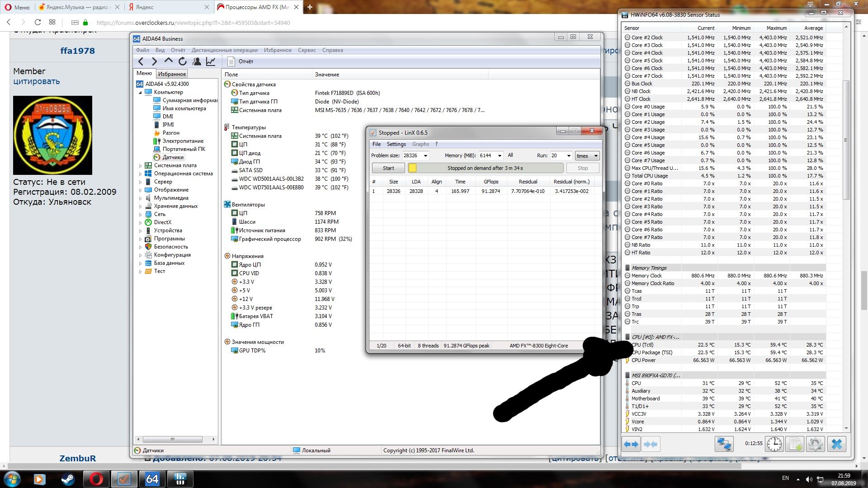Click the AIDA64 tree horizontal scrollbar
This screenshot has width=868, height=488.
point(172,439)
